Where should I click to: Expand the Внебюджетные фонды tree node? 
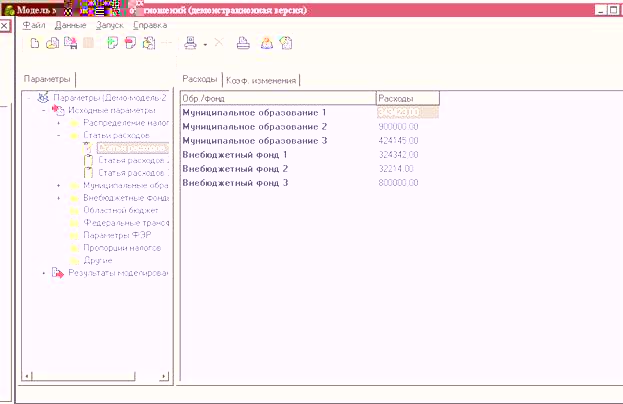[59, 198]
